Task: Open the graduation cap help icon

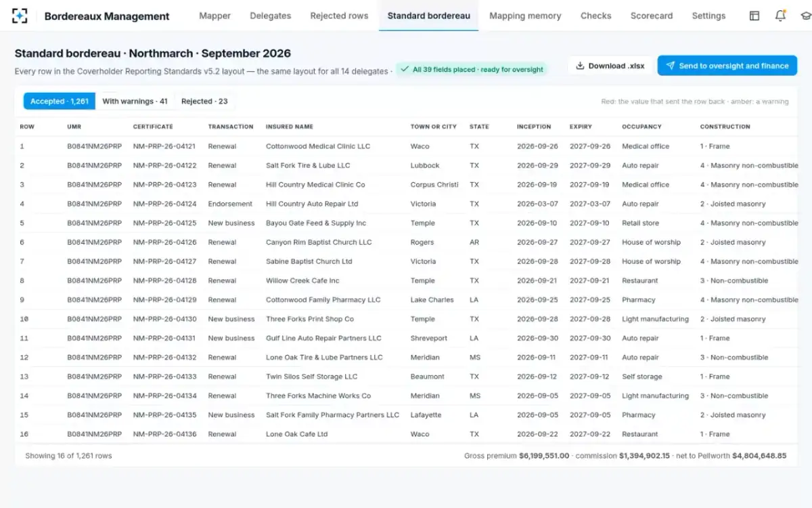Action: point(805,16)
